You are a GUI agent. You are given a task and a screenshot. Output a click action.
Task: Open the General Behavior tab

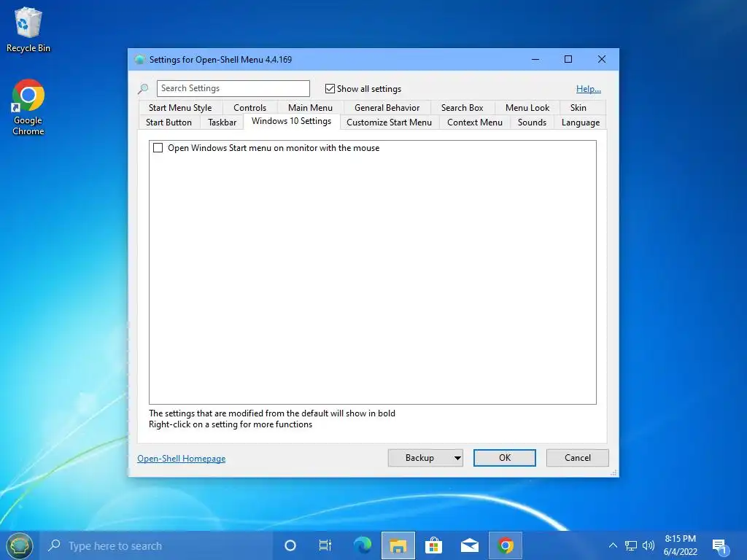tap(387, 108)
